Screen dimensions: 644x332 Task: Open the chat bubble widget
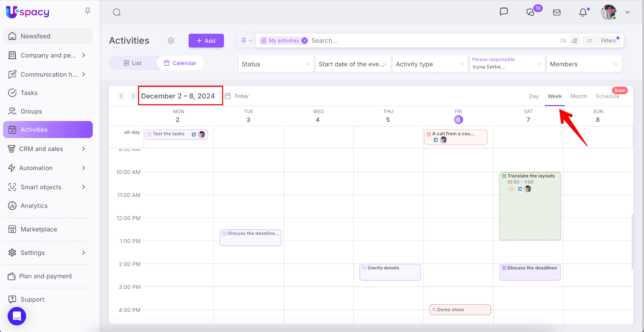(17, 316)
